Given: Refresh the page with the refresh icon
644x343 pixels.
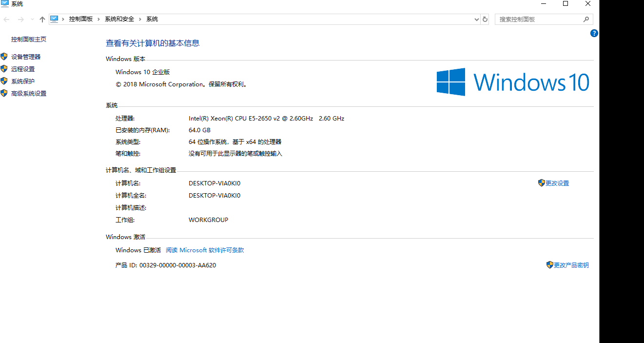Looking at the screenshot, I should click(485, 20).
